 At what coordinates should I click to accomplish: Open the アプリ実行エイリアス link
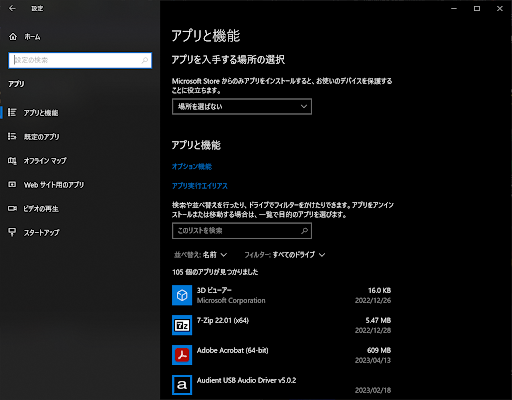200,186
